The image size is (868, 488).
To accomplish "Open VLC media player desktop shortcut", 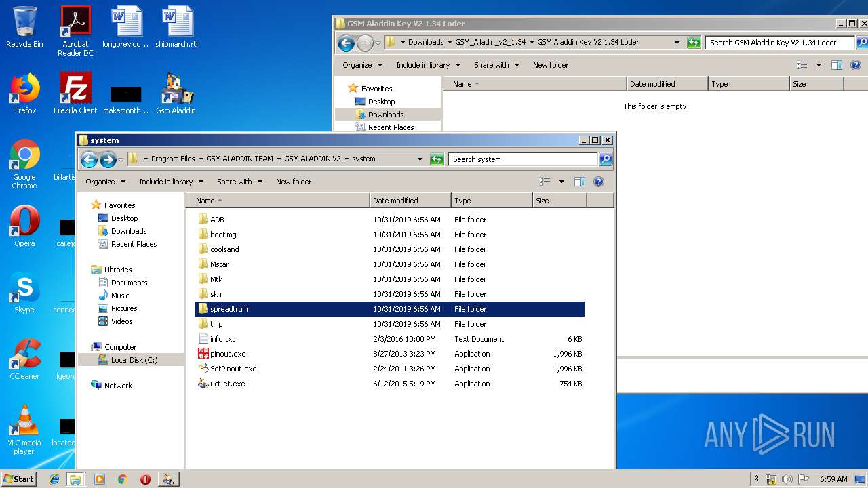I will [24, 430].
